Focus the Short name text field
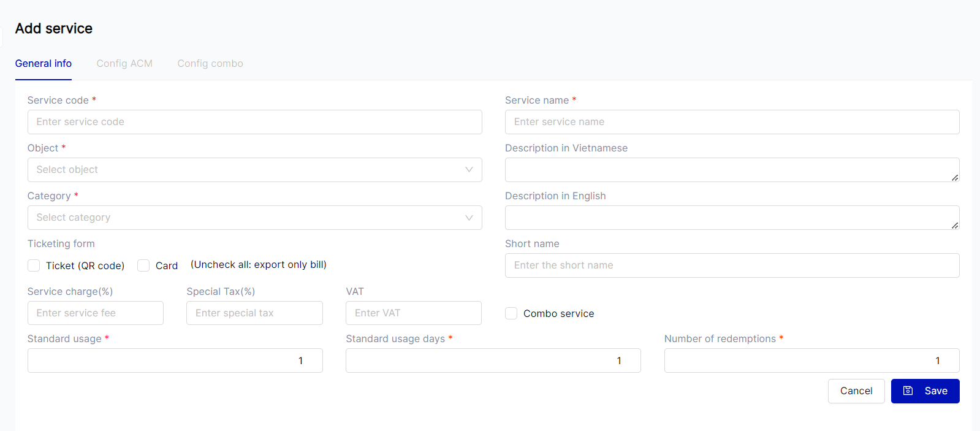This screenshot has height=431, width=980. click(x=732, y=265)
